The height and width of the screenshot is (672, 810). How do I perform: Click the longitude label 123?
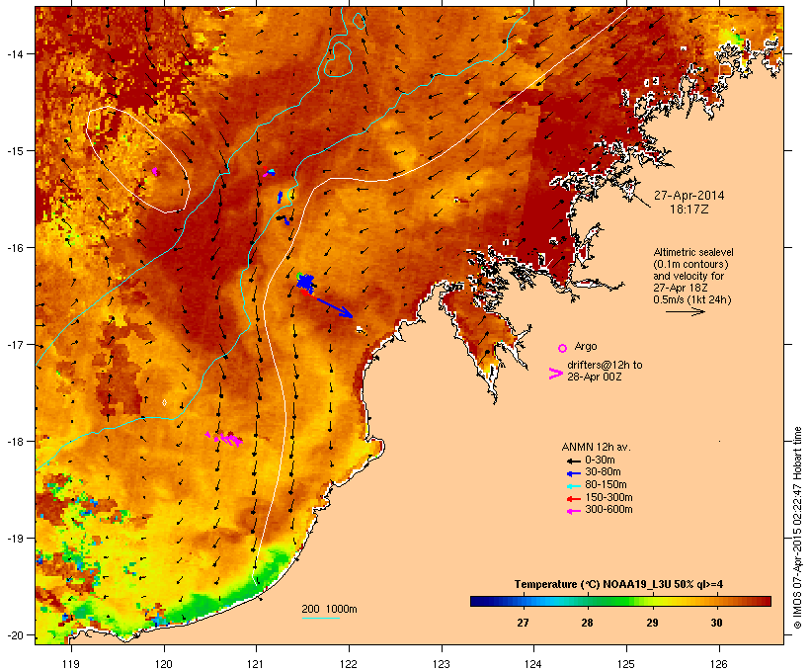[x=442, y=664]
